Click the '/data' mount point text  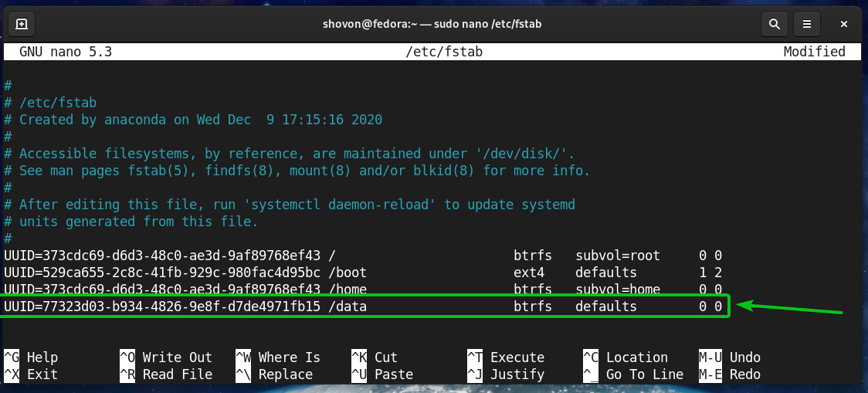348,306
